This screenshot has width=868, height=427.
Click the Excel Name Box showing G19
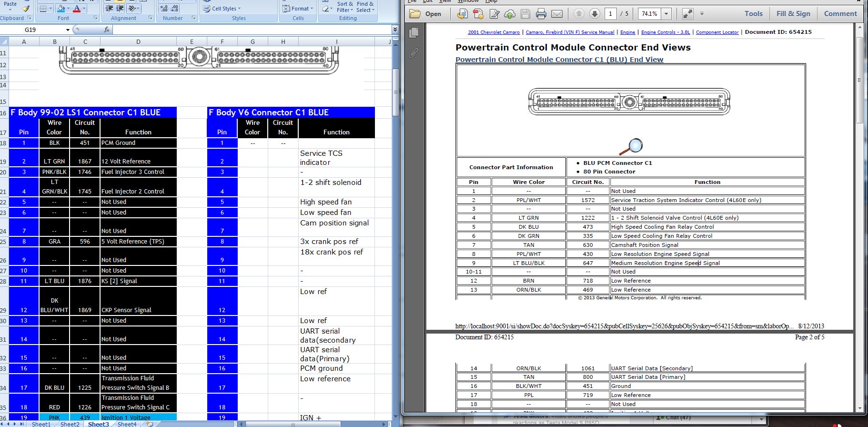click(x=32, y=30)
